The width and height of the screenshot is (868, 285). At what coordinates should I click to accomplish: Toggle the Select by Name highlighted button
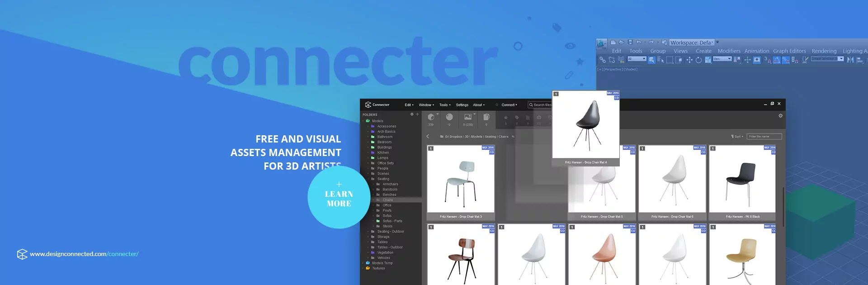click(651, 60)
